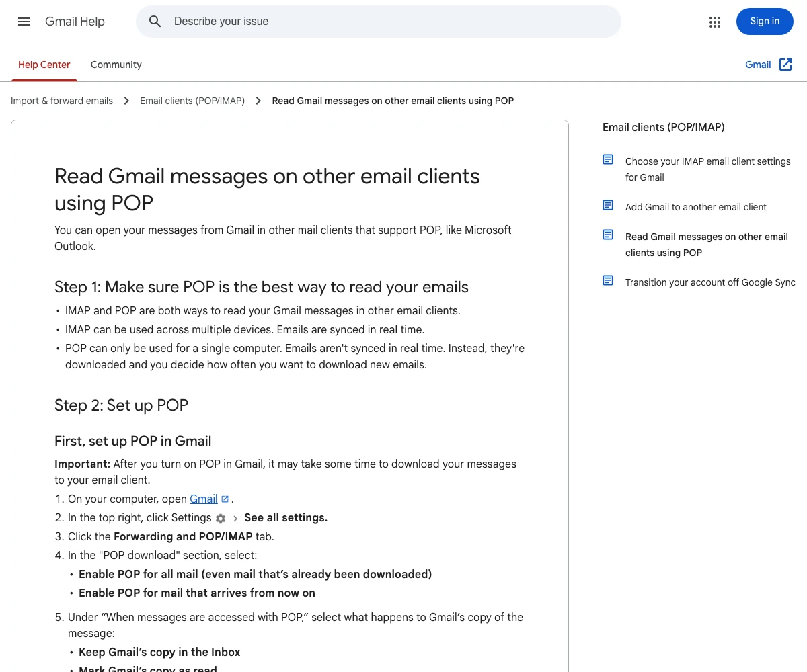
Task: Click the Email clients (POP/IMAP) sidebar heading
Action: coord(663,127)
